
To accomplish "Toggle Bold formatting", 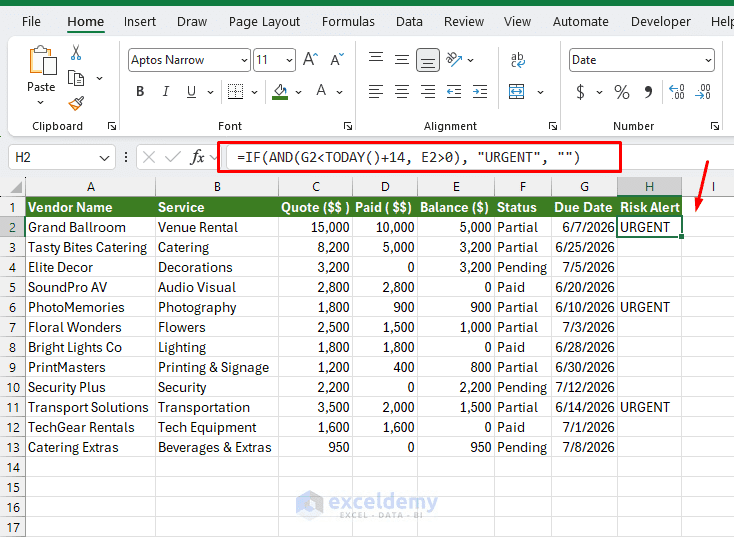I will tap(140, 92).
